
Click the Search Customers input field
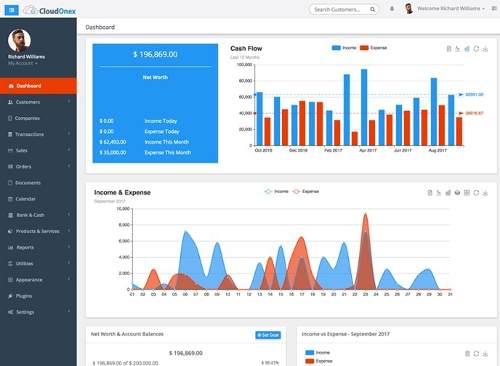[x=343, y=10]
